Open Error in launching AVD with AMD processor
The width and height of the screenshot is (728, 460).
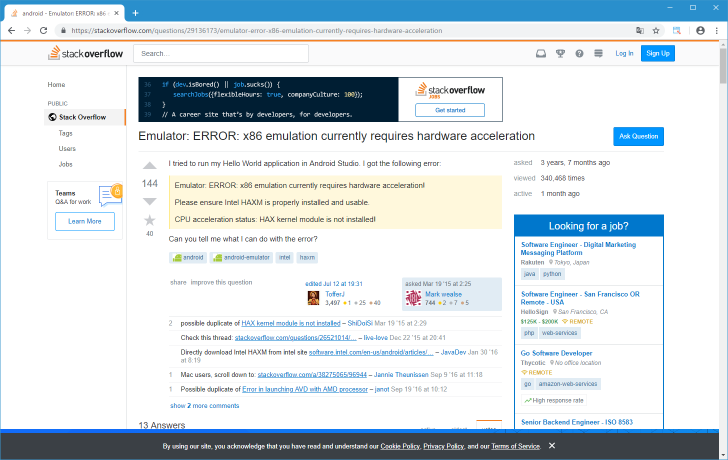[305, 389]
